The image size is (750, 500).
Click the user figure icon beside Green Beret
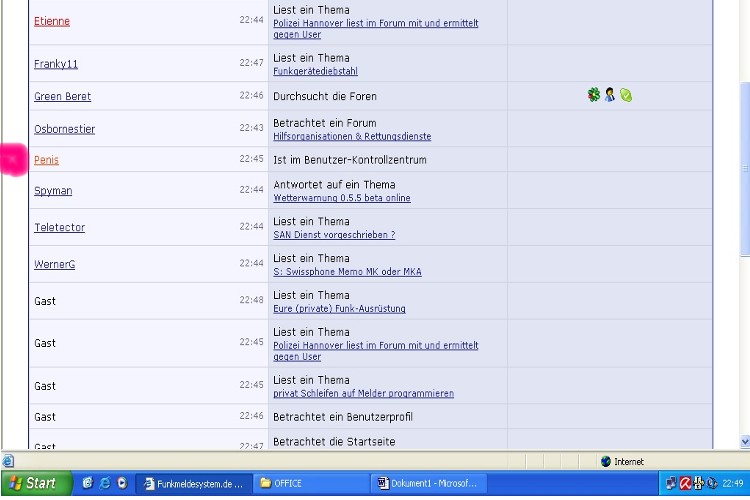609,96
